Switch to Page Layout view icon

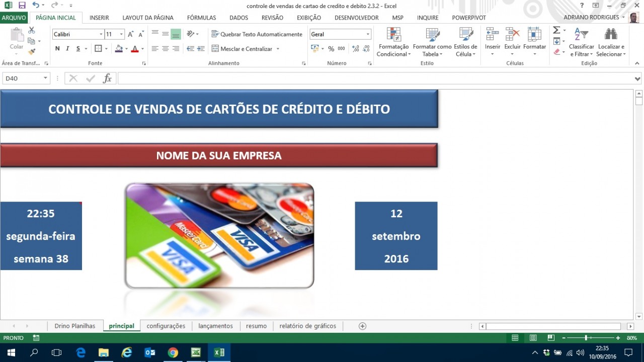pos(533,338)
